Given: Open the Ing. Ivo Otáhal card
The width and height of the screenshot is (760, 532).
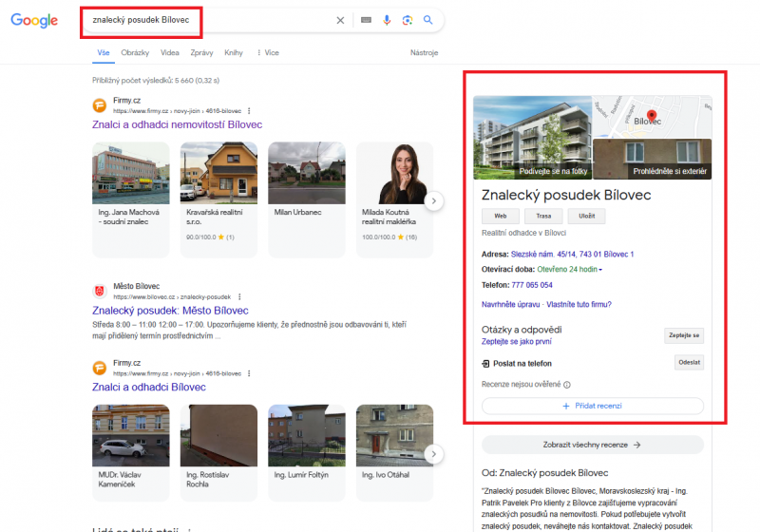Looking at the screenshot, I should 394,453.
